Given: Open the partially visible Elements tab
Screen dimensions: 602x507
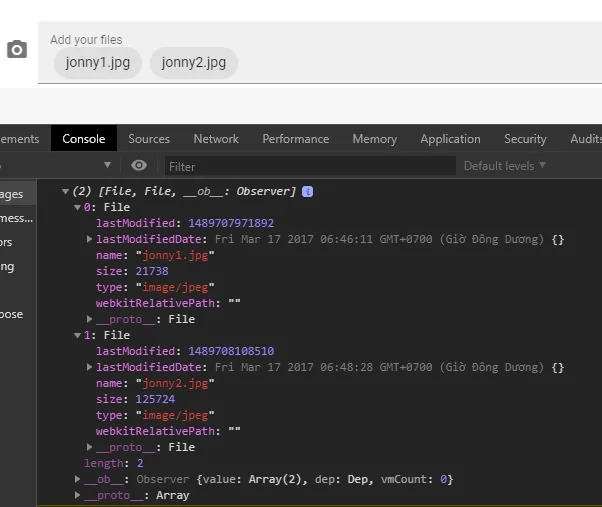Looking at the screenshot, I should [x=20, y=139].
